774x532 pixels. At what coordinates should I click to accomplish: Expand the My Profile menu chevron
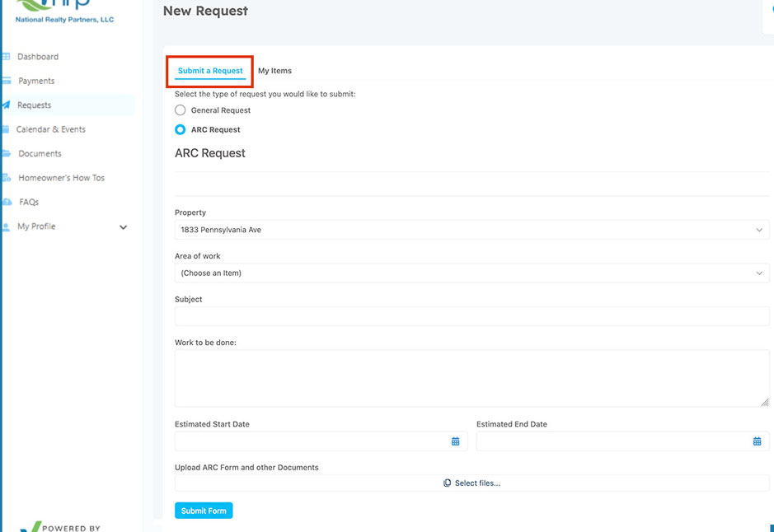(x=124, y=227)
